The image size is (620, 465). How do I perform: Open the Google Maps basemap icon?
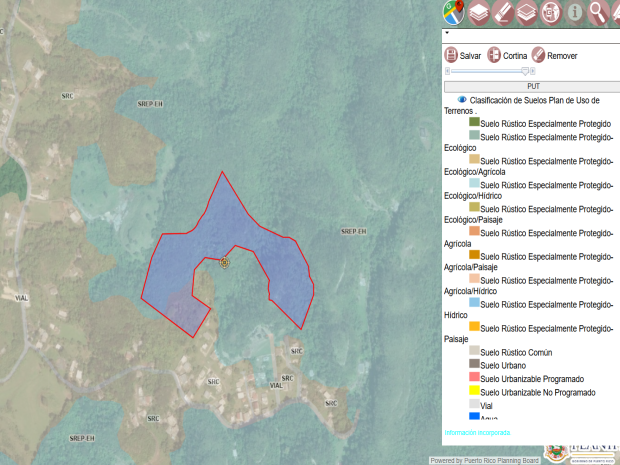coord(454,12)
